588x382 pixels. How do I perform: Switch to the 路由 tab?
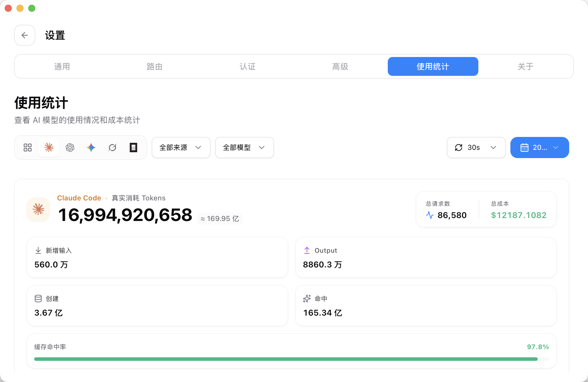[x=155, y=66]
